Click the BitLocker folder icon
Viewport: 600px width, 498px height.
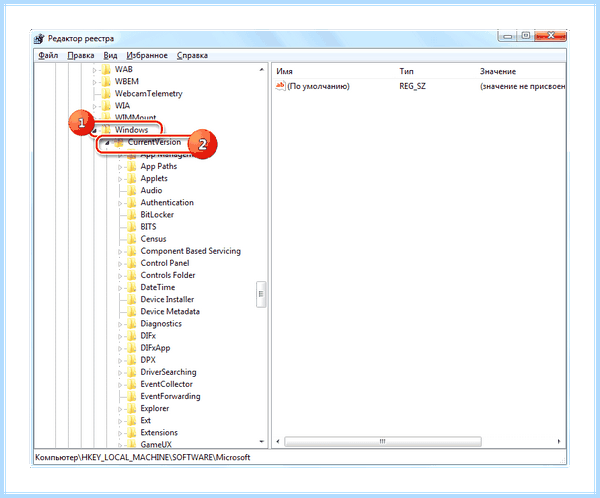[x=132, y=215]
